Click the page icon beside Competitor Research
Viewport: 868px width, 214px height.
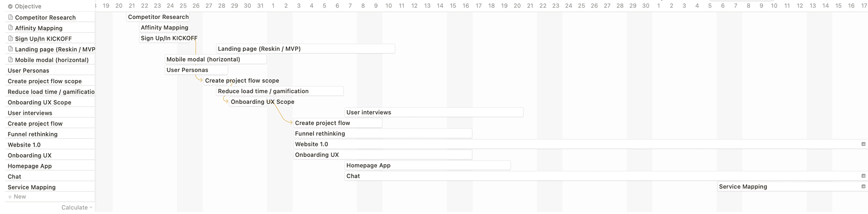coord(11,17)
